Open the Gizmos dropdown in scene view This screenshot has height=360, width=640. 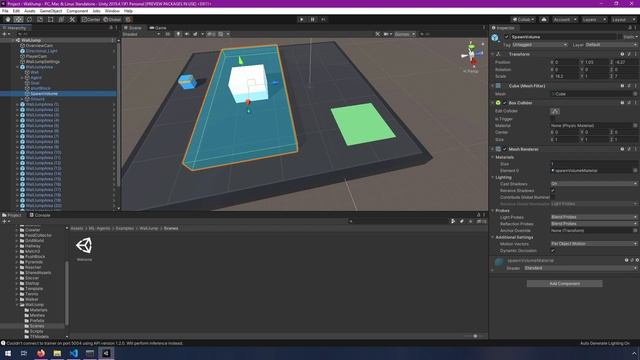pos(404,34)
